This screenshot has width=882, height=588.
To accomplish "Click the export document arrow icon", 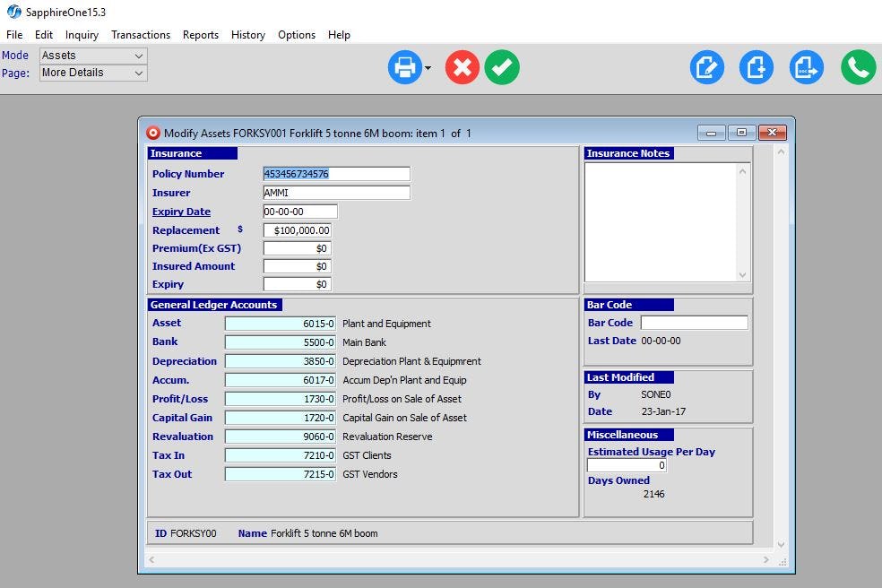I will 807,67.
